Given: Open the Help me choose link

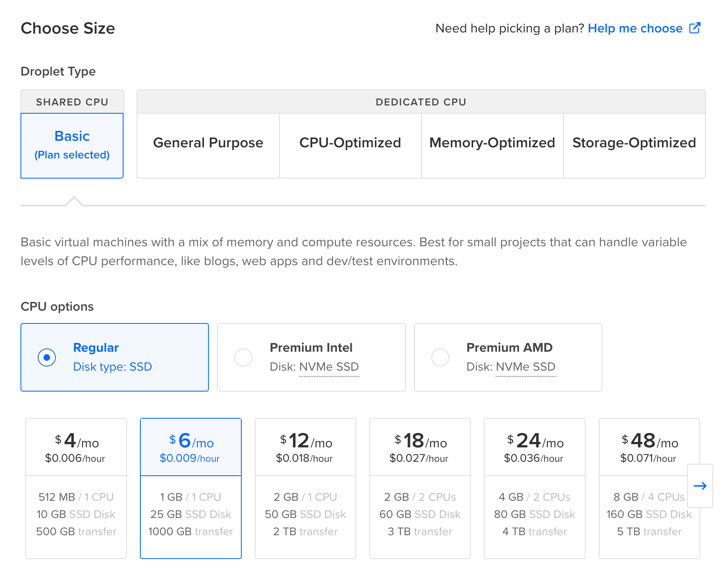Looking at the screenshot, I should click(x=635, y=28).
